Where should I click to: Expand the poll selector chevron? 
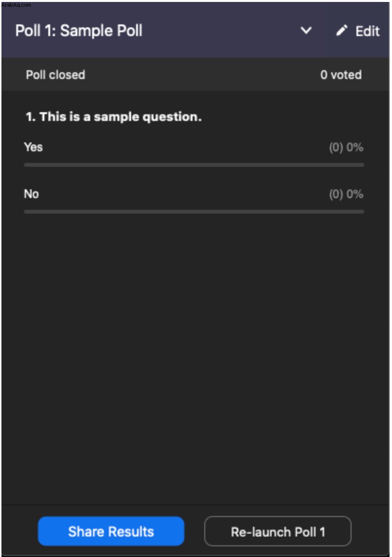pyautogui.click(x=306, y=31)
